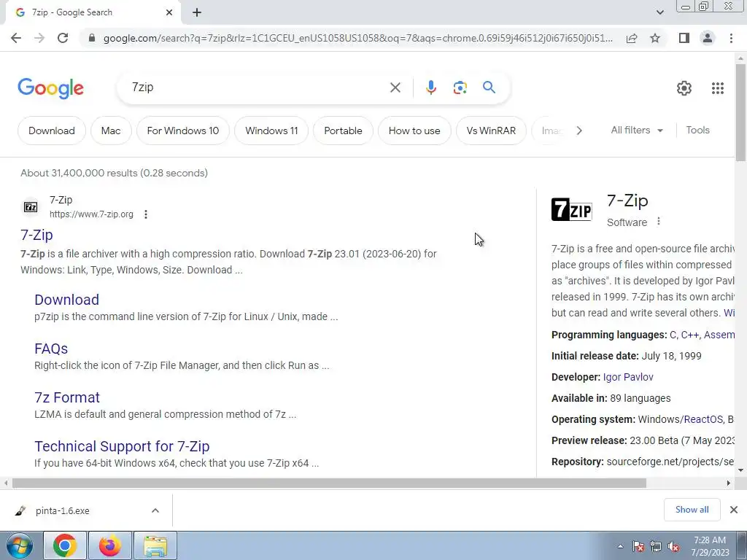747x560 pixels.
Task: Select the Portable filter chip
Action: [x=343, y=131]
